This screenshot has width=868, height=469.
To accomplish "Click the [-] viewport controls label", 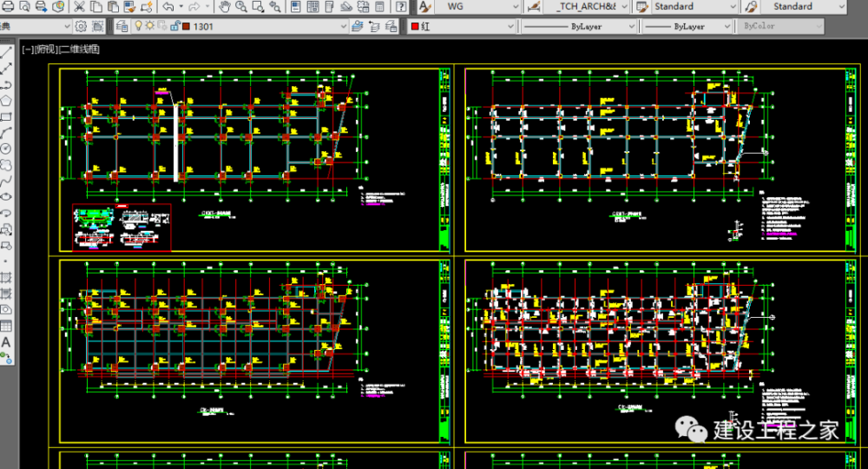I will (x=28, y=50).
